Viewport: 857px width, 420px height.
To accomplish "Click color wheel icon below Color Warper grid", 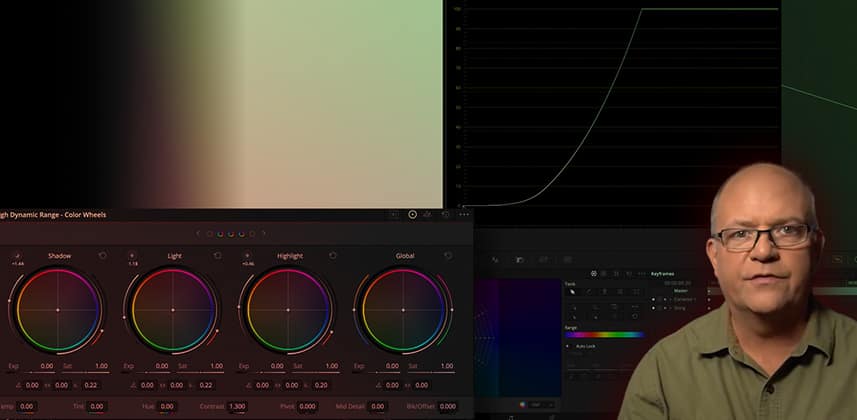I will tap(523, 405).
